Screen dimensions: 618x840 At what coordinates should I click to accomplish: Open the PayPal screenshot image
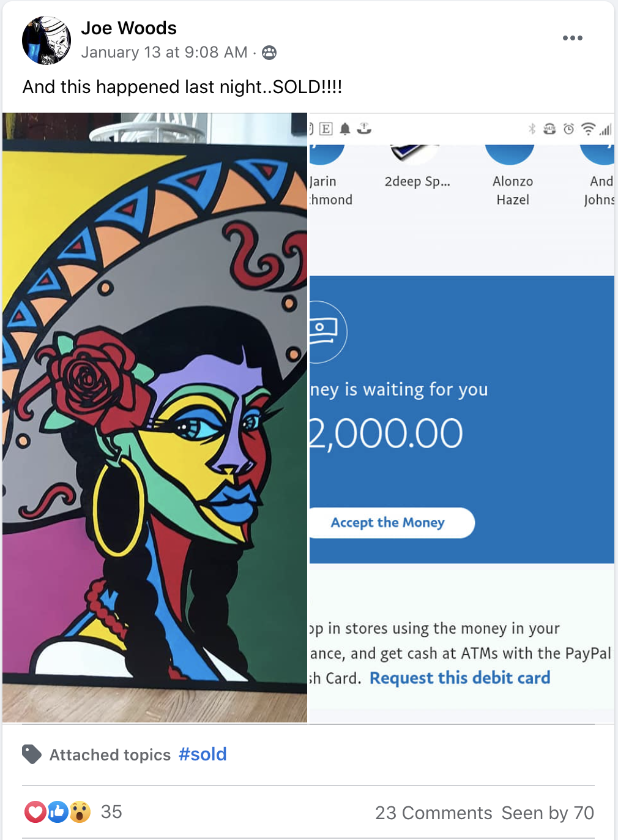tap(462, 418)
